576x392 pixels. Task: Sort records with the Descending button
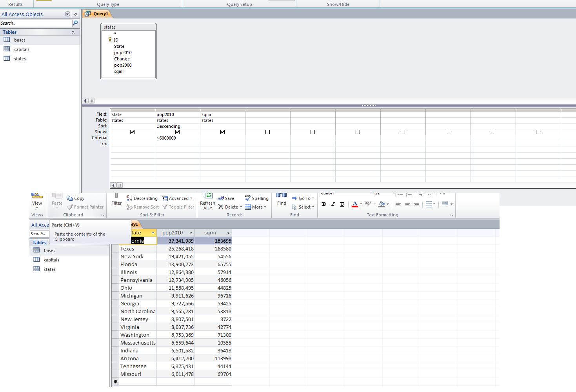(142, 198)
